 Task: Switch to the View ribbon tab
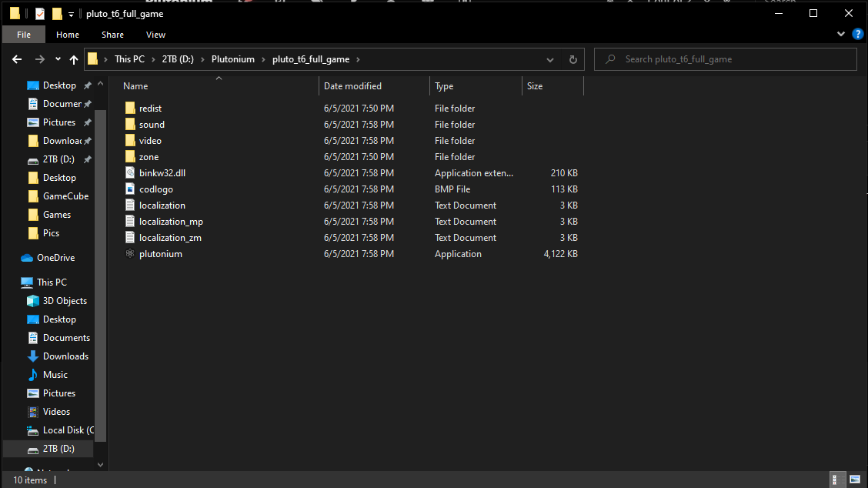(155, 35)
